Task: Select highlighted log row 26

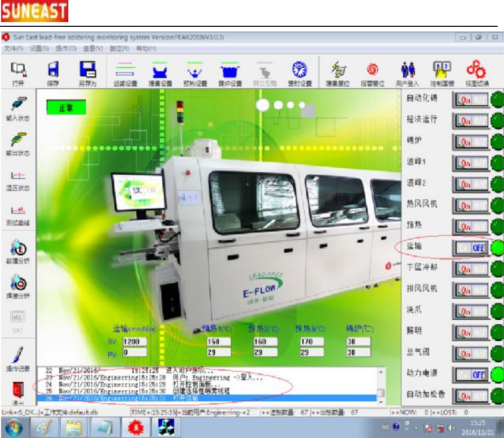Action: pyautogui.click(x=207, y=398)
